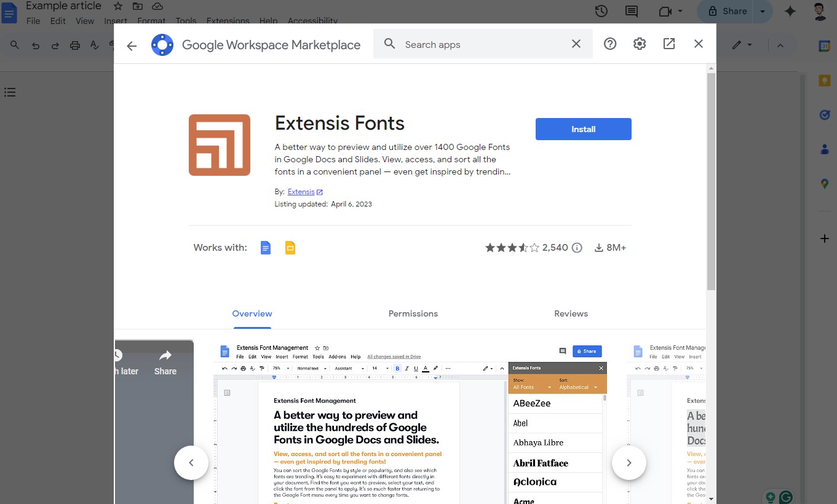The height and width of the screenshot is (504, 837).
Task: Click the Marketplace dialog vertical scrollbar
Action: click(711, 181)
